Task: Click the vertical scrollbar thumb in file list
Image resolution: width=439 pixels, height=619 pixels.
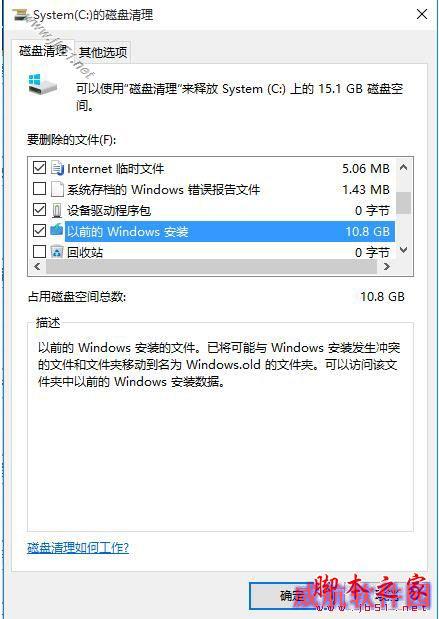Action: point(403,203)
